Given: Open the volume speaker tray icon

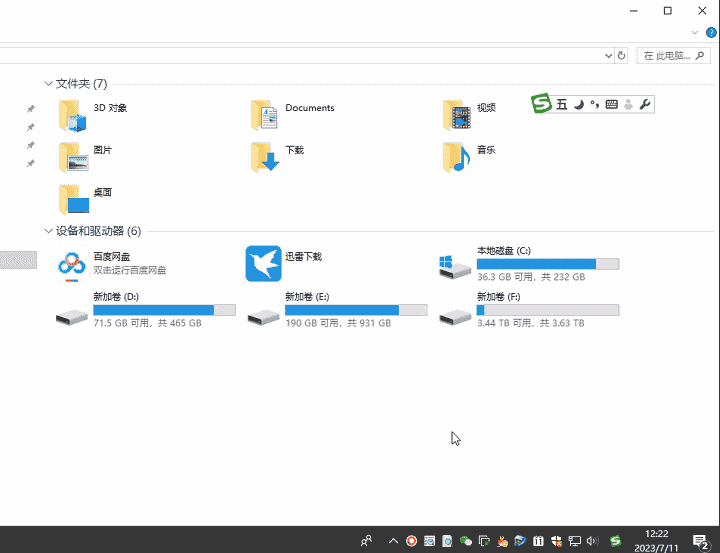Looking at the screenshot, I should pyautogui.click(x=593, y=541).
